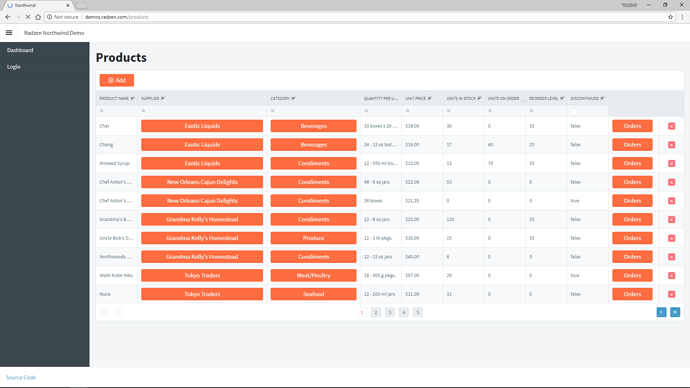Open the Chrome options menu

pyautogui.click(x=683, y=17)
